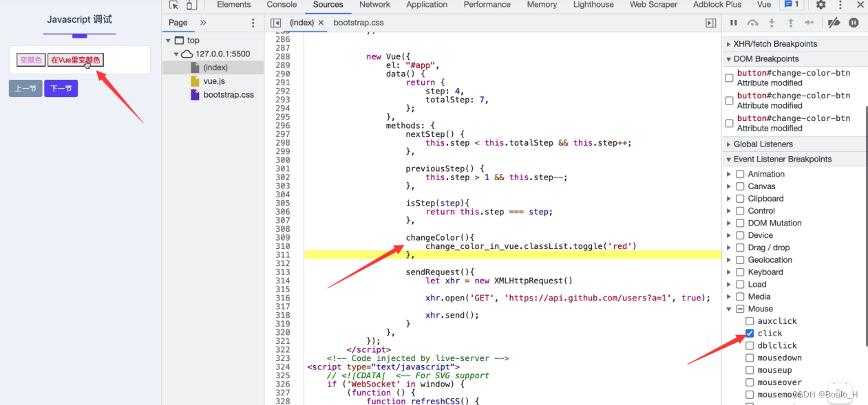868x405 pixels.
Task: Toggle the Mouse category checkbox
Action: point(740,309)
